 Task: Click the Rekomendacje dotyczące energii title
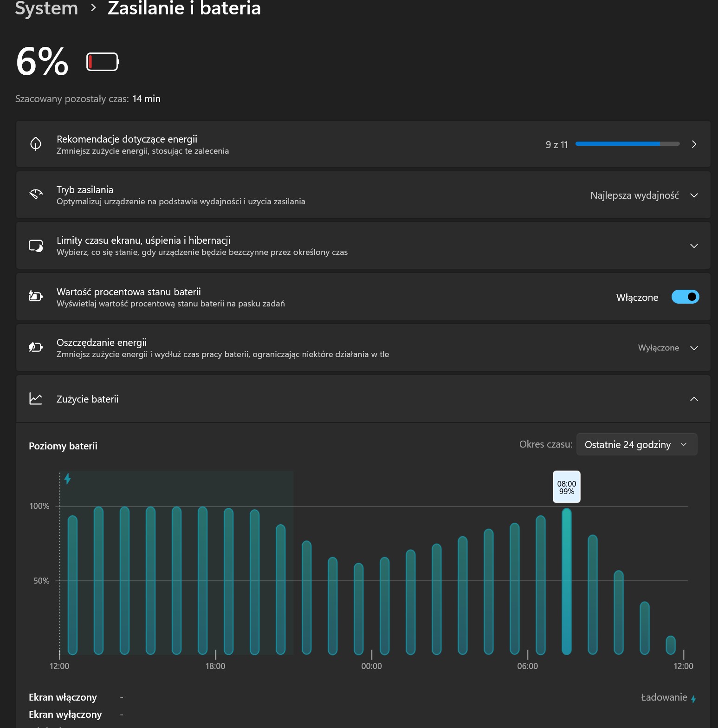(127, 139)
